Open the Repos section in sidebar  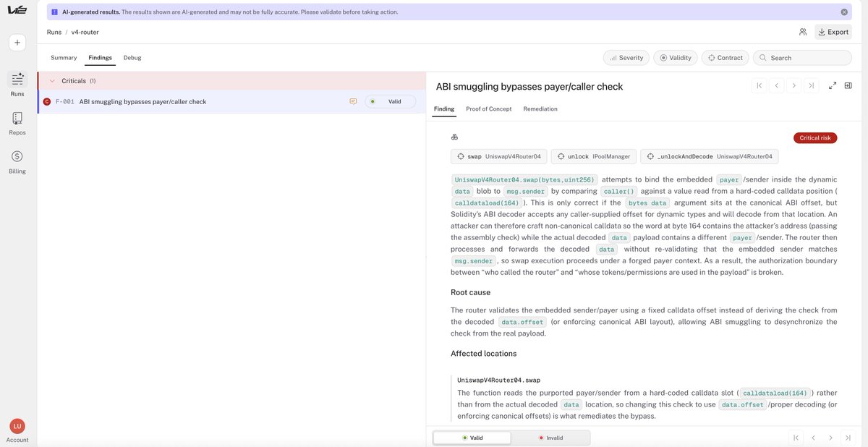tap(17, 123)
